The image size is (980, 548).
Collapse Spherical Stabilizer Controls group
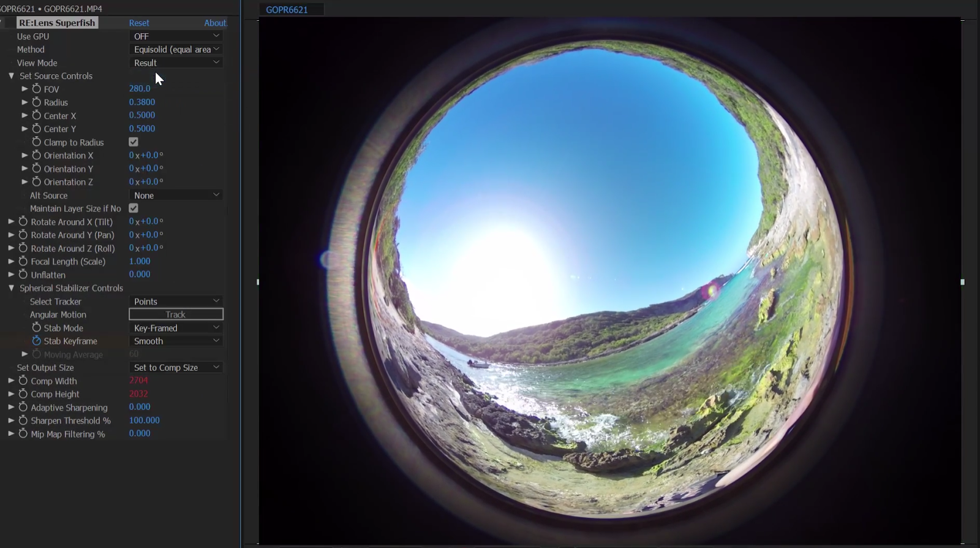click(x=11, y=287)
